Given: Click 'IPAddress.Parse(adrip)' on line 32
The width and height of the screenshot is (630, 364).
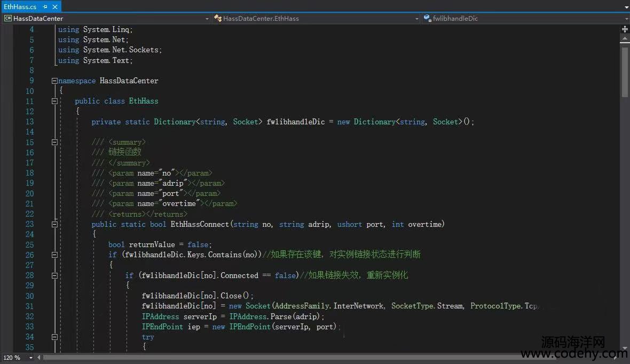Looking at the screenshot, I should (x=274, y=316).
